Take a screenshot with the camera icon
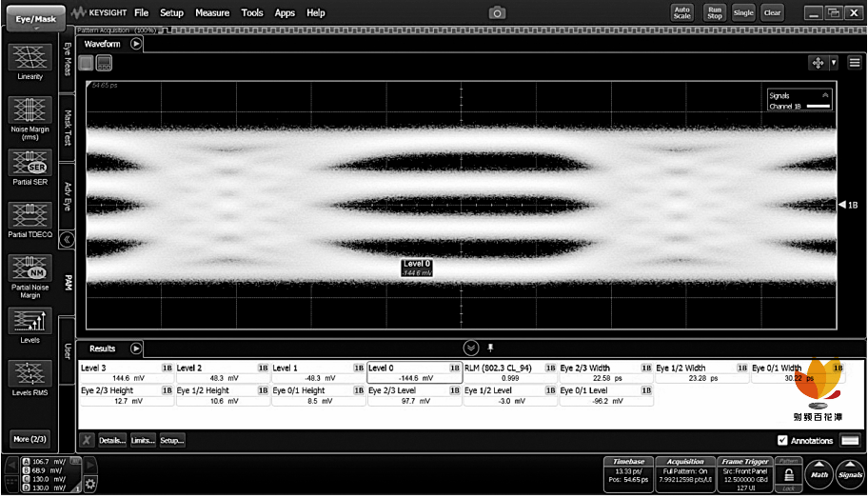The height and width of the screenshot is (498, 868). click(497, 13)
